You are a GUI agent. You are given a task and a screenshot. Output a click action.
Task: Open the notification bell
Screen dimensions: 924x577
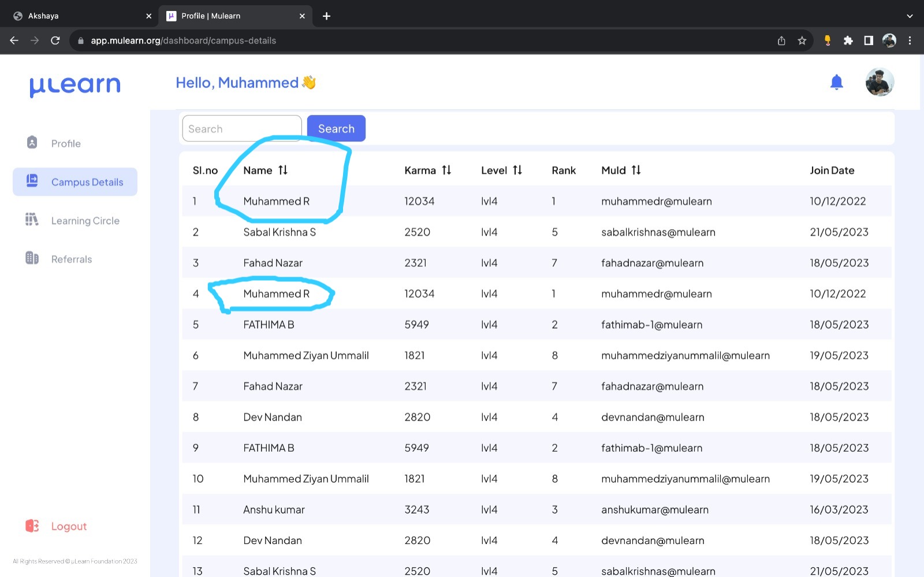(837, 82)
